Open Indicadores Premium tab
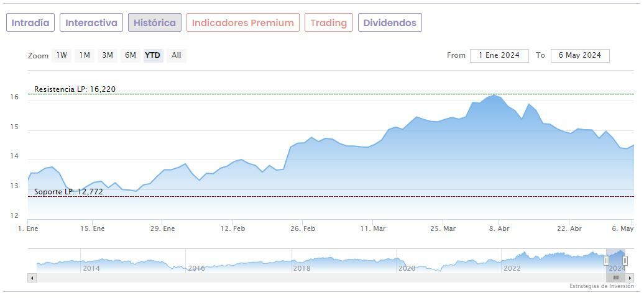The width and height of the screenshot is (644, 298). [x=242, y=23]
